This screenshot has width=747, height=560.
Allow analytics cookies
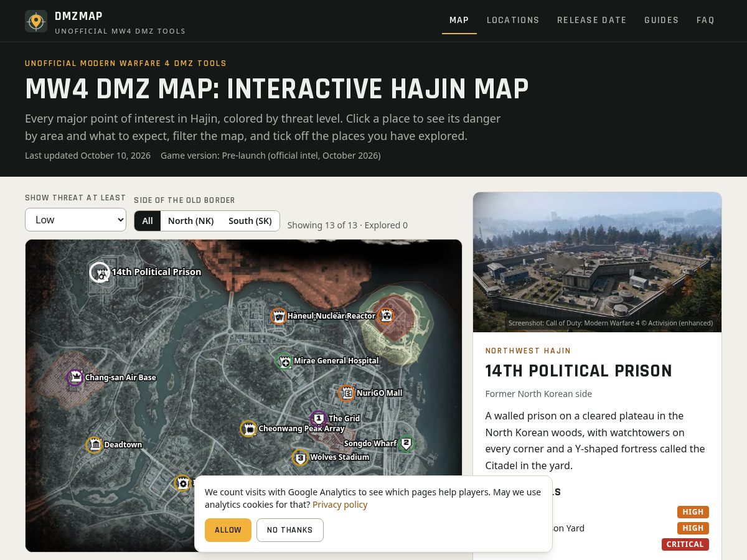[x=228, y=530]
